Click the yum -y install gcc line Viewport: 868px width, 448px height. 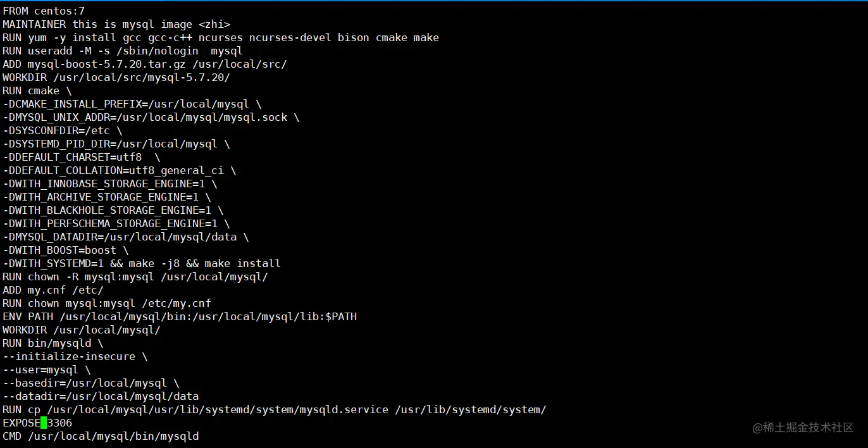tap(221, 38)
